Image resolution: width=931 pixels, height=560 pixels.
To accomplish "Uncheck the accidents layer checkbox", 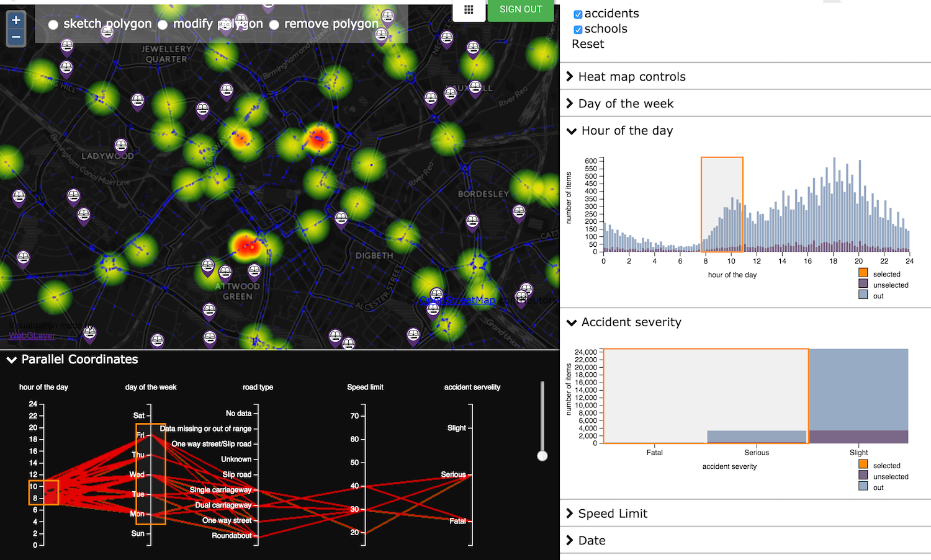I will click(578, 14).
